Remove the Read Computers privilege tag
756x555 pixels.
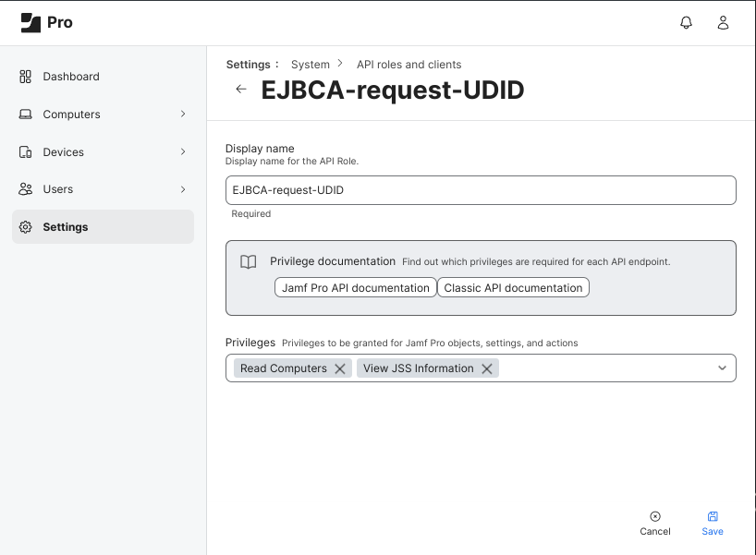(x=340, y=368)
